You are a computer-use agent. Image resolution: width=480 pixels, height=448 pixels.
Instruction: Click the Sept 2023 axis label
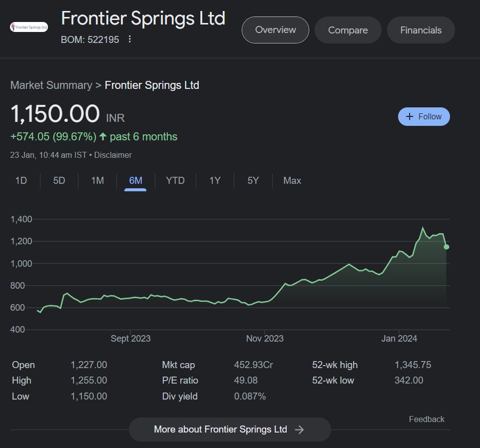130,339
